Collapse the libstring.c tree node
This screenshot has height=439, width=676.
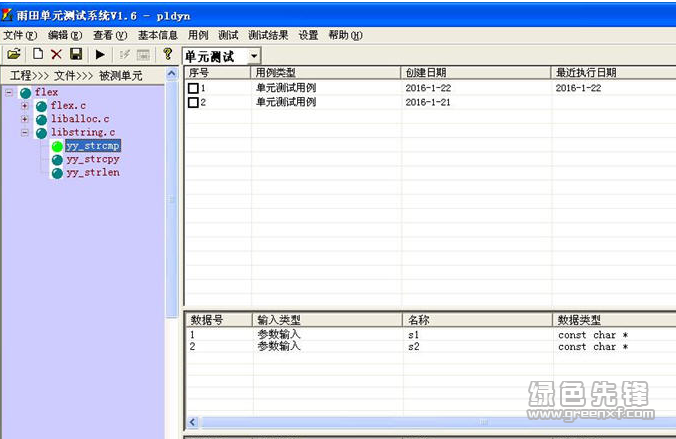(x=25, y=132)
